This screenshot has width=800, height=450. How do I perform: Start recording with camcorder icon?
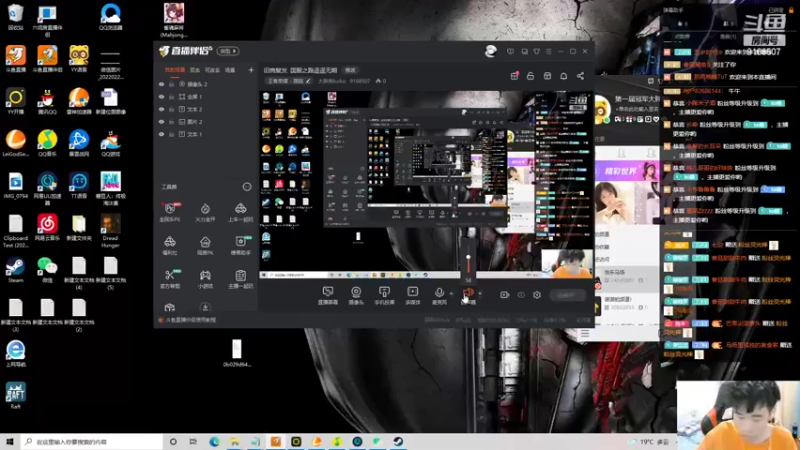pos(505,295)
